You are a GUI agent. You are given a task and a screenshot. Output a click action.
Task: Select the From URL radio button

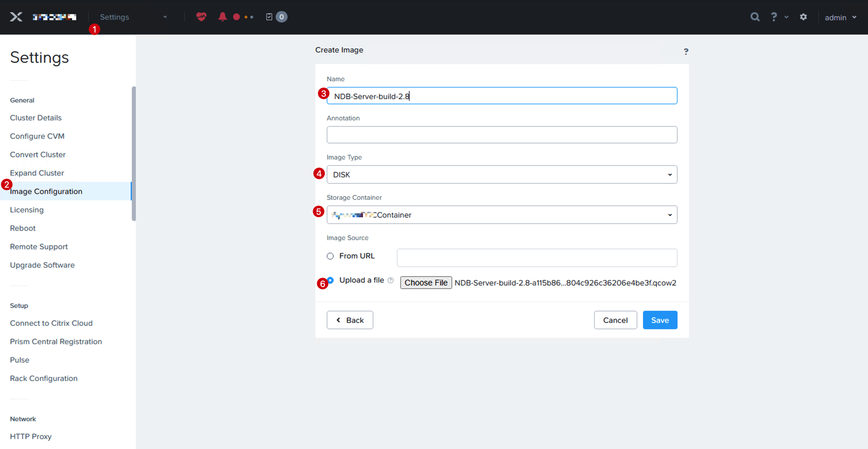(330, 256)
